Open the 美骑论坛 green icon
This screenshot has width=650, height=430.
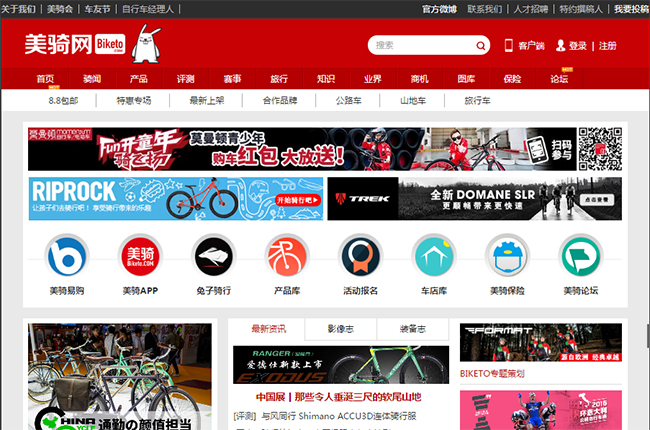pyautogui.click(x=580, y=256)
